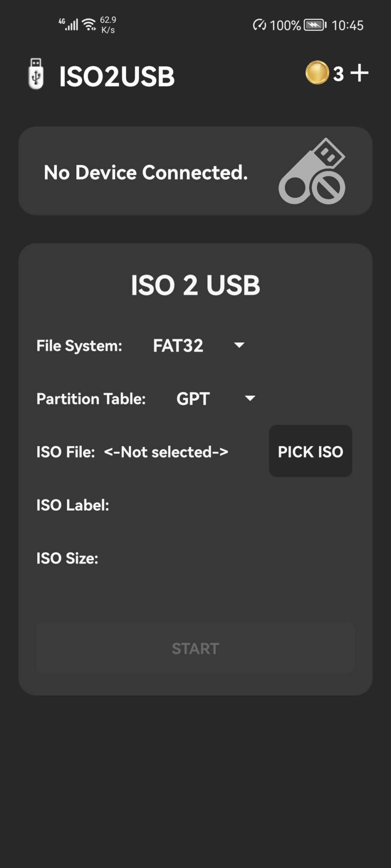Tap the clock showing 10:45

click(345, 25)
